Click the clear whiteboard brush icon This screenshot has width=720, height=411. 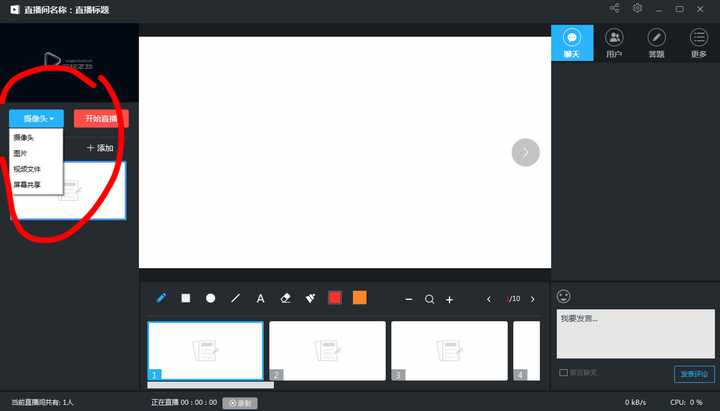[310, 298]
